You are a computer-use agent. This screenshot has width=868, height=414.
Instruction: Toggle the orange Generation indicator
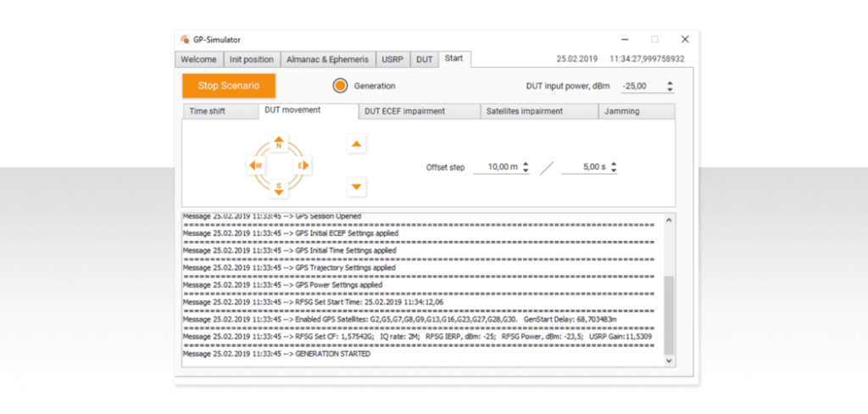(340, 86)
